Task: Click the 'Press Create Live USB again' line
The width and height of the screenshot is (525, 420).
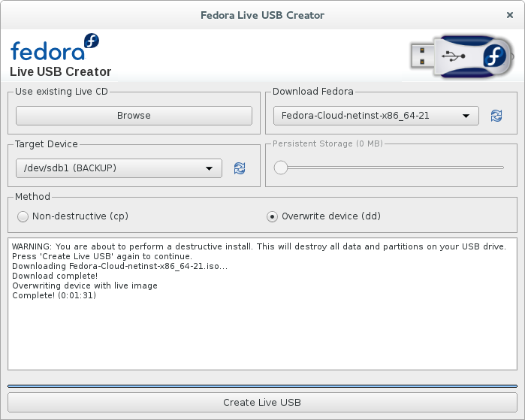Action: click(102, 256)
